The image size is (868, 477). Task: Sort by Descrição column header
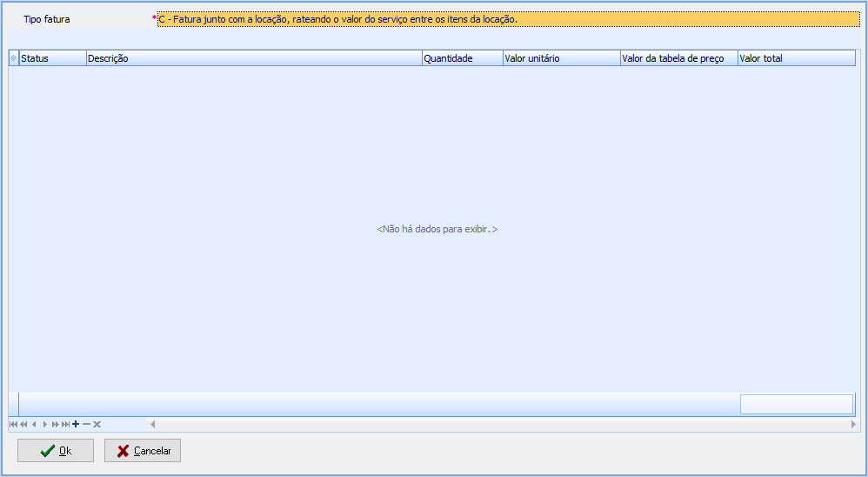(x=254, y=58)
